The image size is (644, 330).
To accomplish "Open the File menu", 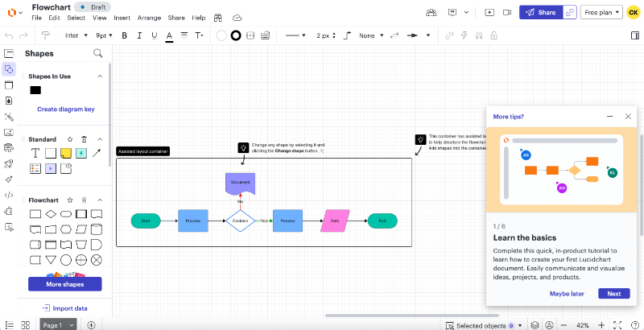I will point(36,18).
